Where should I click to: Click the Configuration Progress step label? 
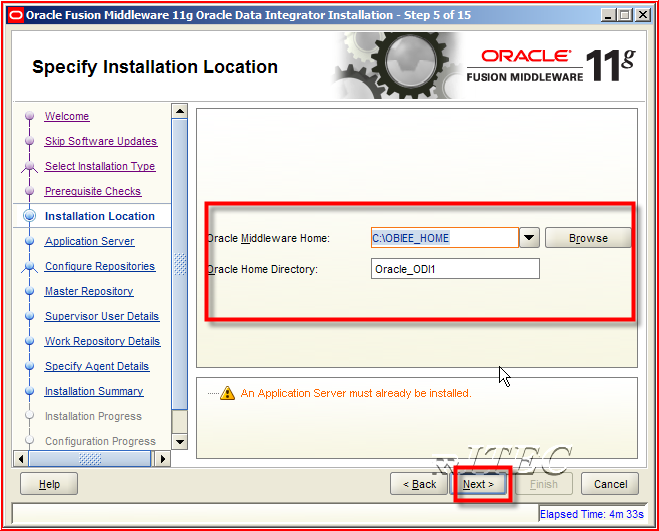[100, 441]
